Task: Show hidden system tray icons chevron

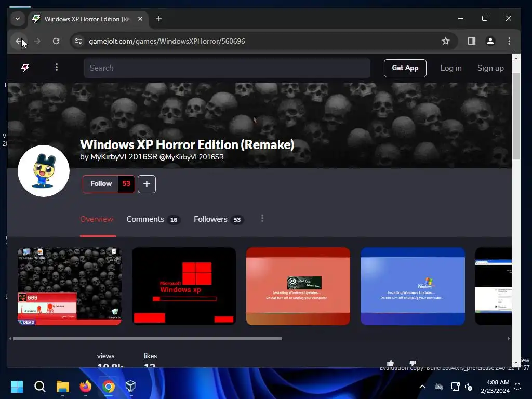Action: 422,387
